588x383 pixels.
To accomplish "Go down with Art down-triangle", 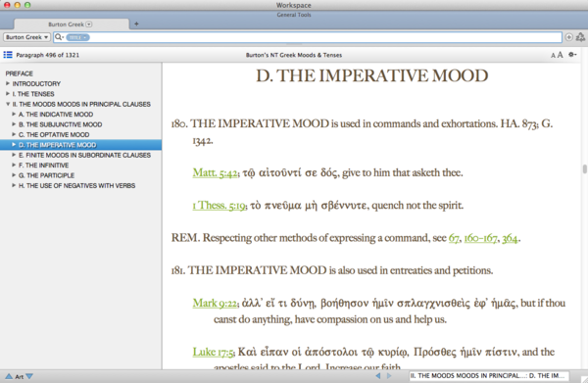I will click(x=29, y=376).
